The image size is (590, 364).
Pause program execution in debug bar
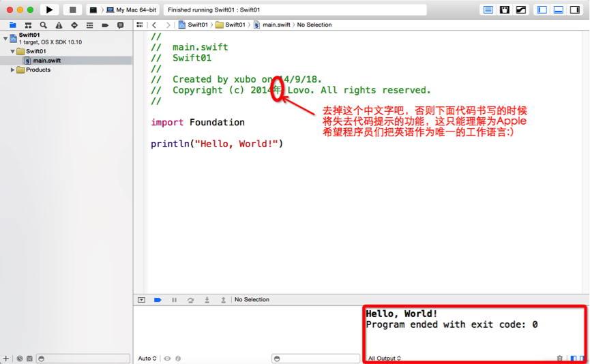click(x=174, y=300)
